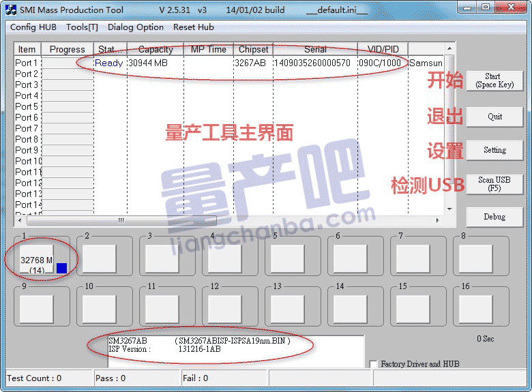This screenshot has height=392, width=532.
Task: Select empty port slot 5 box
Action: pos(287,258)
